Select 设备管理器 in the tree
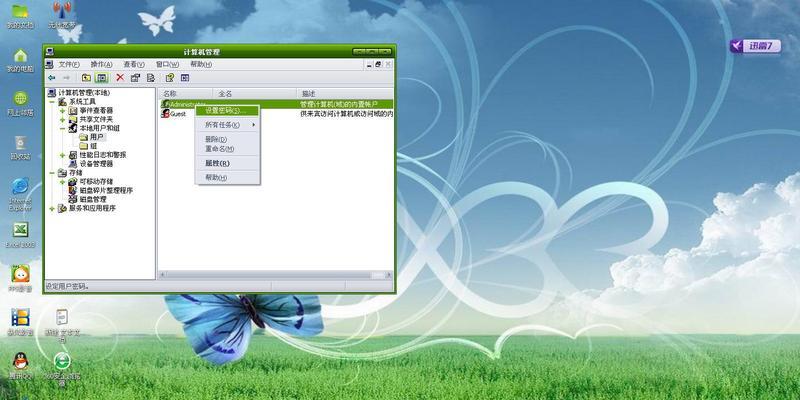This screenshot has height=400, width=800. 96,164
